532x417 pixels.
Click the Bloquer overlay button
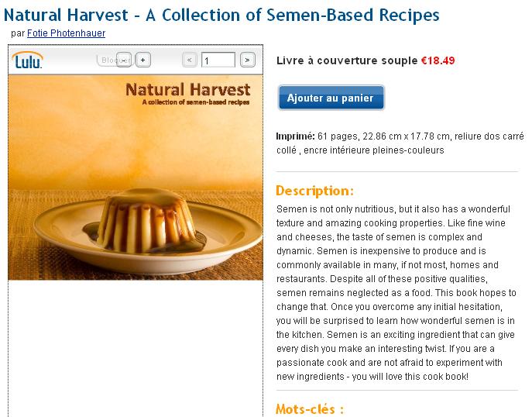[x=108, y=60]
